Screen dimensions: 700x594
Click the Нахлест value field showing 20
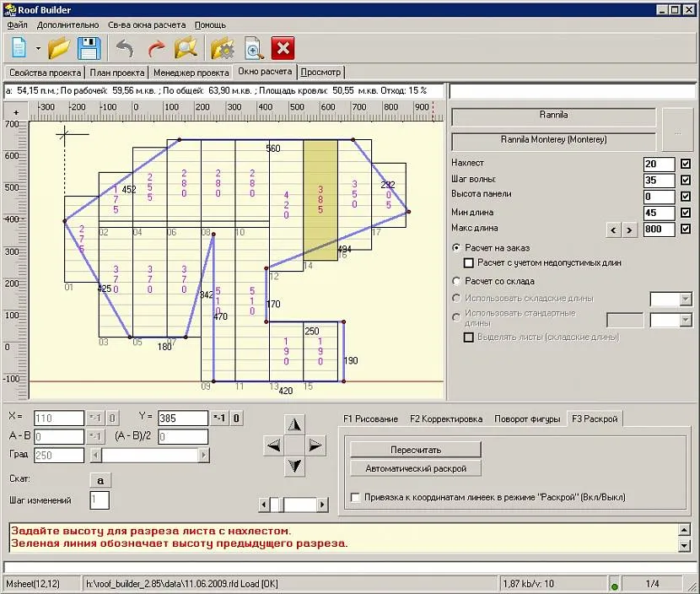[x=659, y=164]
